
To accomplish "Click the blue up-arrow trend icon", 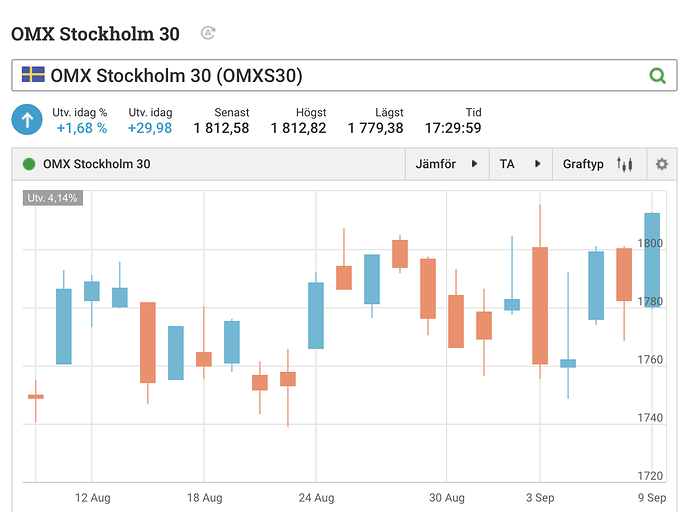I will coord(27,119).
